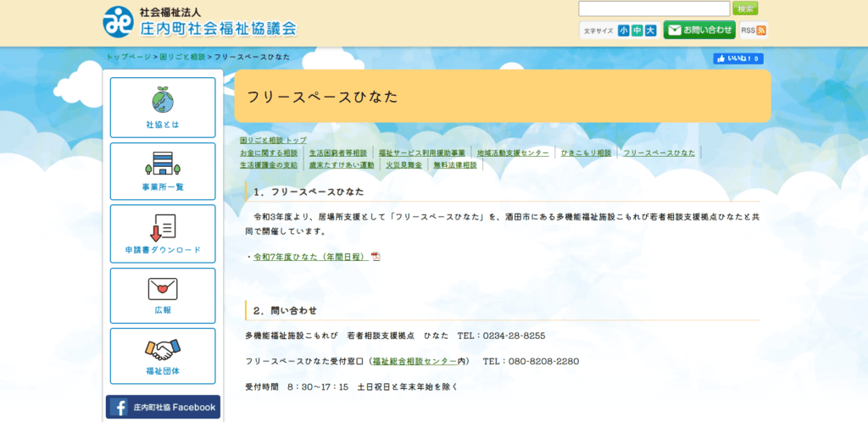Viewport: 868px width, 422px height.
Task: Open 申請書ダウンロード document icon card
Action: pos(163,234)
